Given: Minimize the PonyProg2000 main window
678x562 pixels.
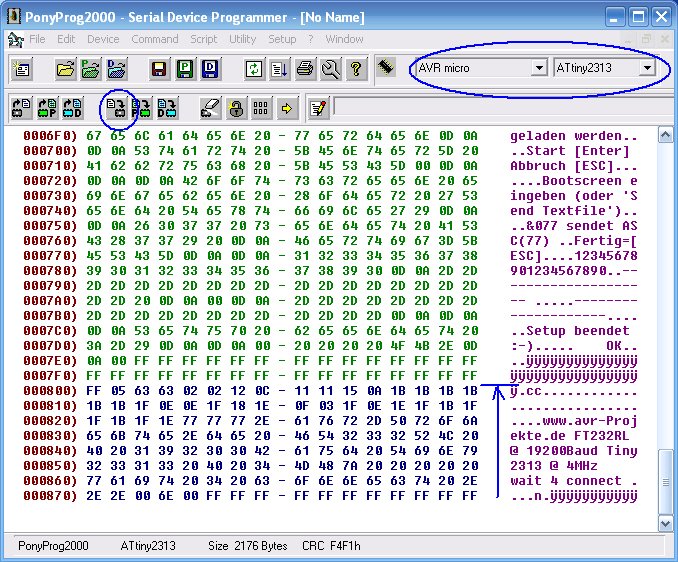Looking at the screenshot, I should (x=614, y=17).
